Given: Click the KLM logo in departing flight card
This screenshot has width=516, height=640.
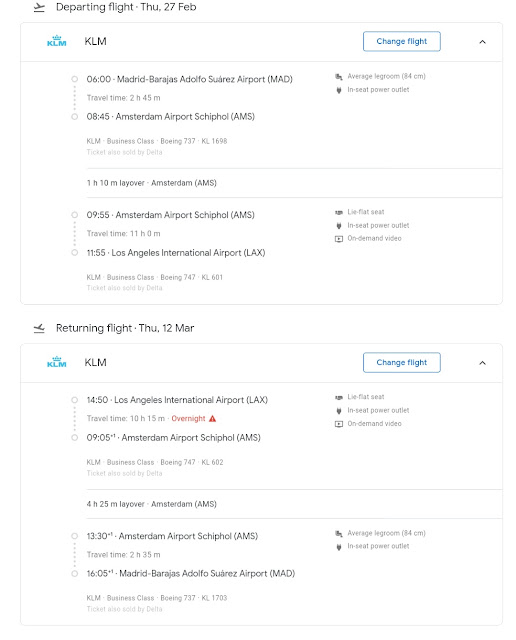Looking at the screenshot, I should (x=56, y=41).
